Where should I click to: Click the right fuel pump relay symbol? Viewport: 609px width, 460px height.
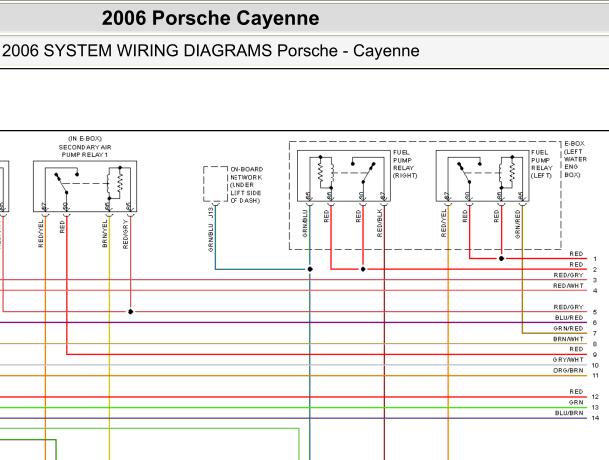coord(344,176)
